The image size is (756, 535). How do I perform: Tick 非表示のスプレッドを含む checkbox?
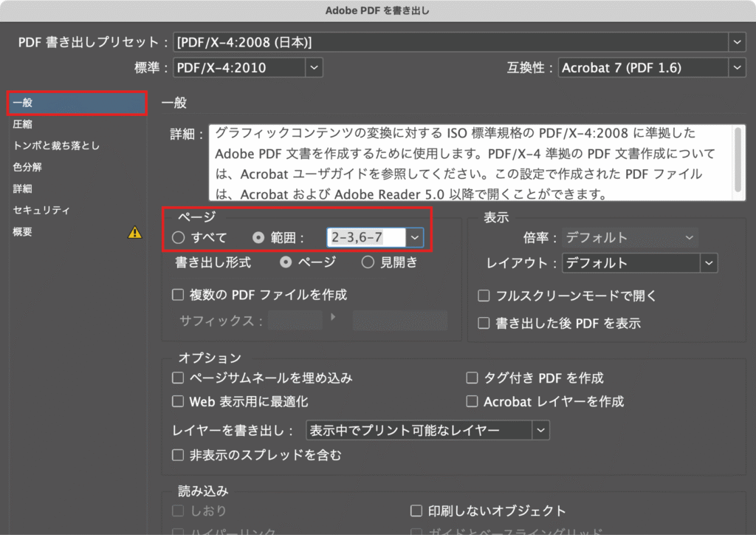tap(178, 455)
